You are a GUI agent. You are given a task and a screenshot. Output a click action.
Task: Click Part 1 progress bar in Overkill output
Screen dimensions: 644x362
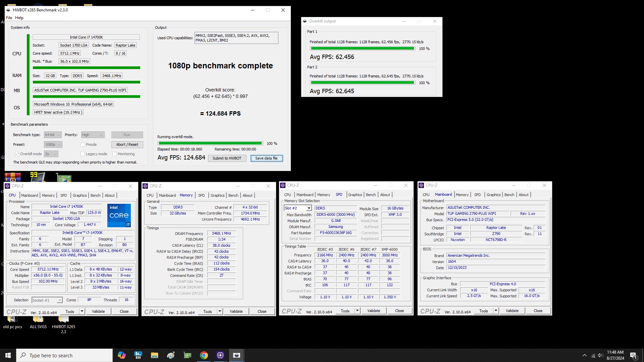click(363, 49)
